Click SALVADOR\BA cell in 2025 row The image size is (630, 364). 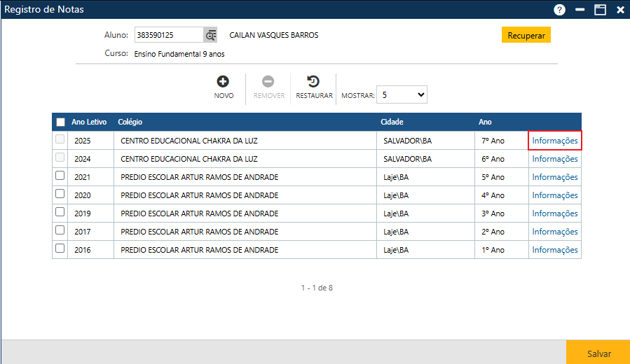coord(425,141)
